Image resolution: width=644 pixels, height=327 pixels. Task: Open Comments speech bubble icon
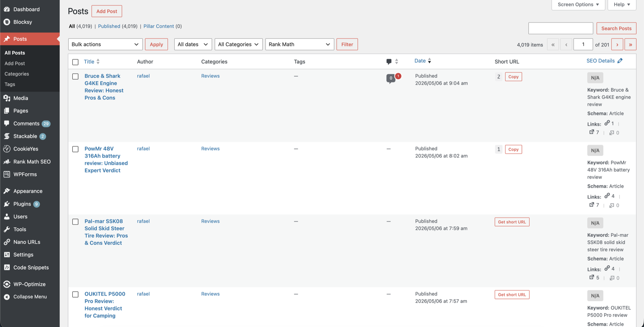pyautogui.click(x=7, y=124)
